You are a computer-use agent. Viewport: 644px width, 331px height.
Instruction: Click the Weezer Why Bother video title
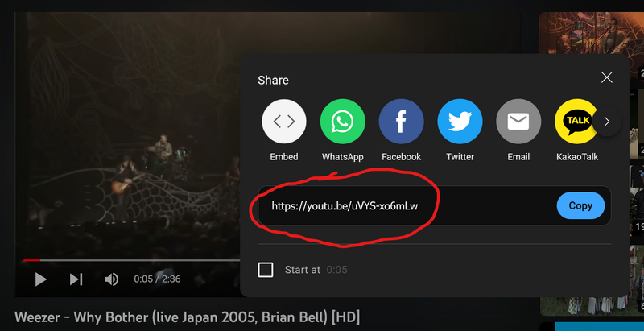point(187,316)
